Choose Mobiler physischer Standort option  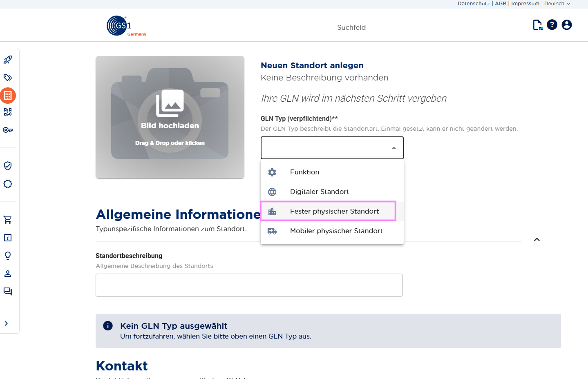332,231
